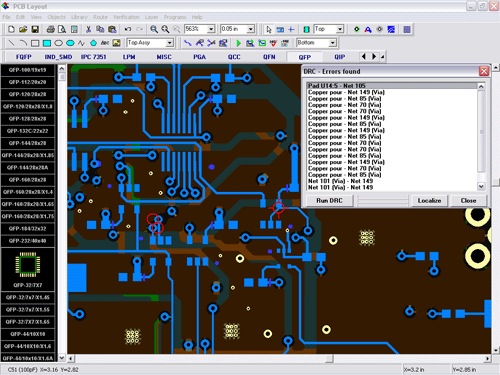Switch to the PGA library tab
The height and width of the screenshot is (375, 500).
(199, 57)
